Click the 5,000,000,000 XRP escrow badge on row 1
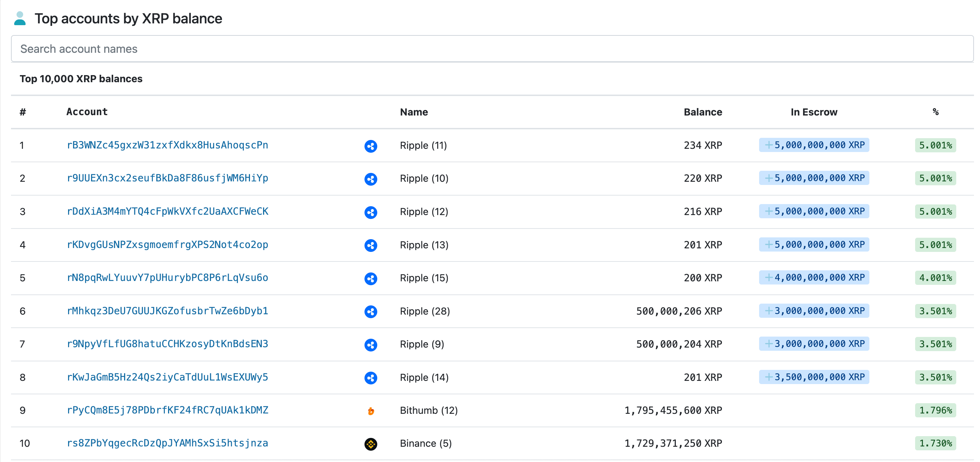This screenshot has width=980, height=462. click(814, 145)
